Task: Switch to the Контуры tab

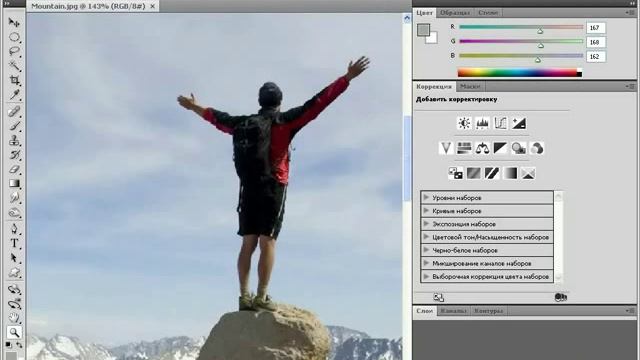Action: tap(489, 311)
